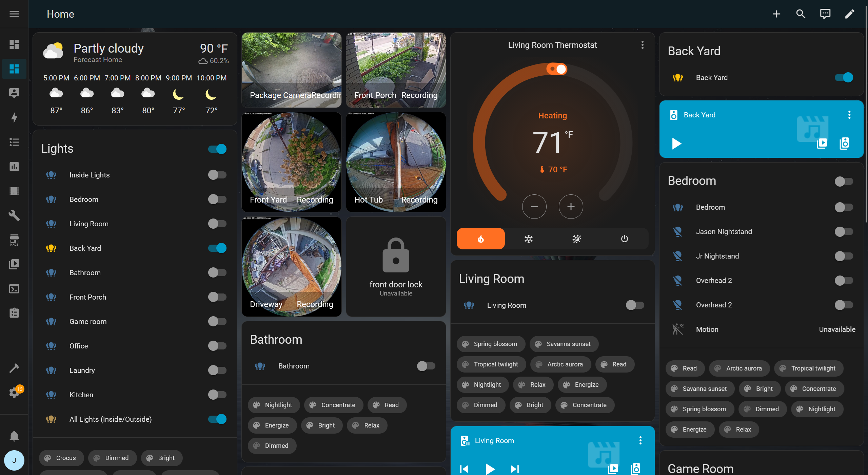The height and width of the screenshot is (475, 868).
Task: Select Cool mode snowflake on the thermostat
Action: tap(528, 239)
